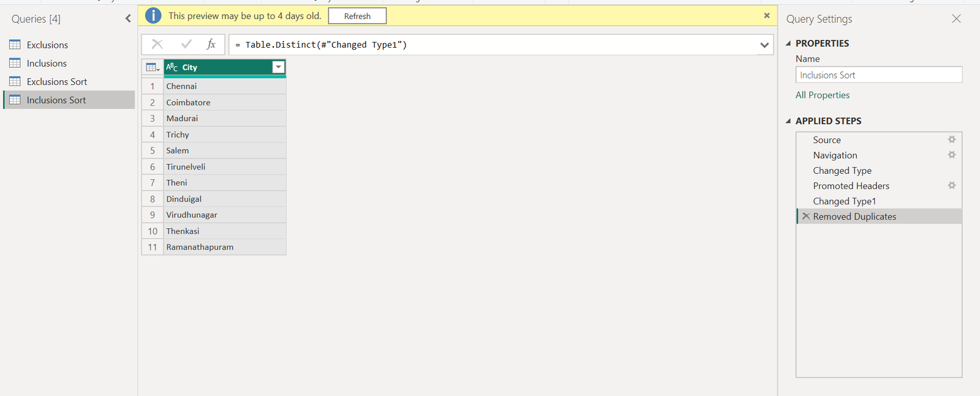Click the ABC data type icon for City
This screenshot has height=396, width=980.
pos(172,67)
